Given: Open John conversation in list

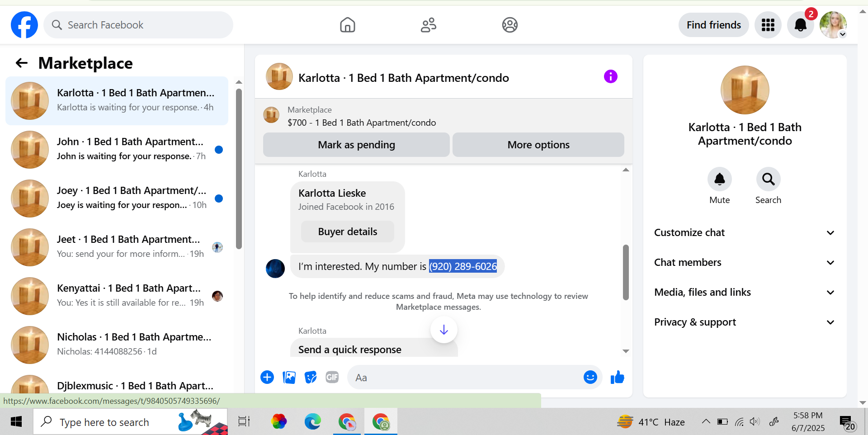Looking at the screenshot, I should 117,149.
